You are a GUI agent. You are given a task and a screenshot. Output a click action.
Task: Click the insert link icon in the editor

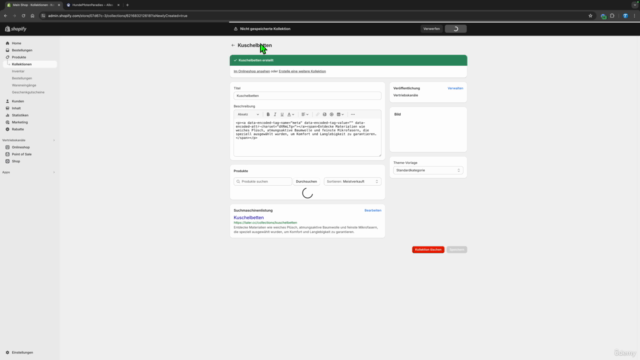(317, 114)
